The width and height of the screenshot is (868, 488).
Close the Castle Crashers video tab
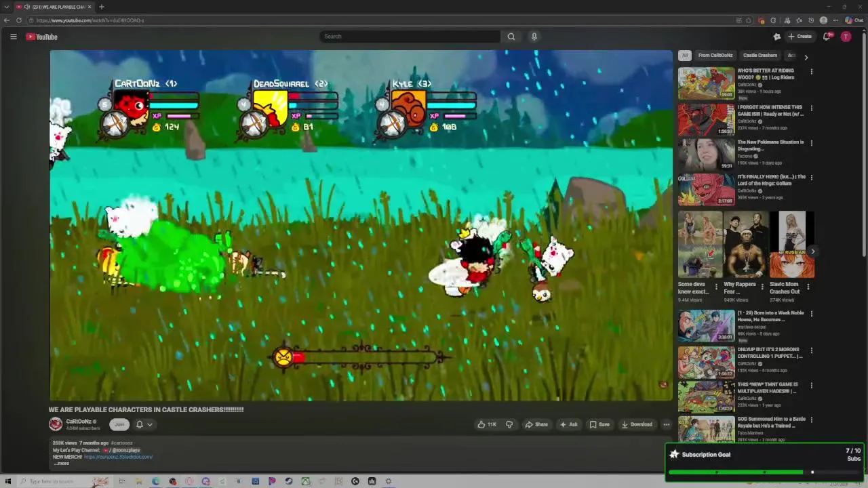[x=90, y=7]
